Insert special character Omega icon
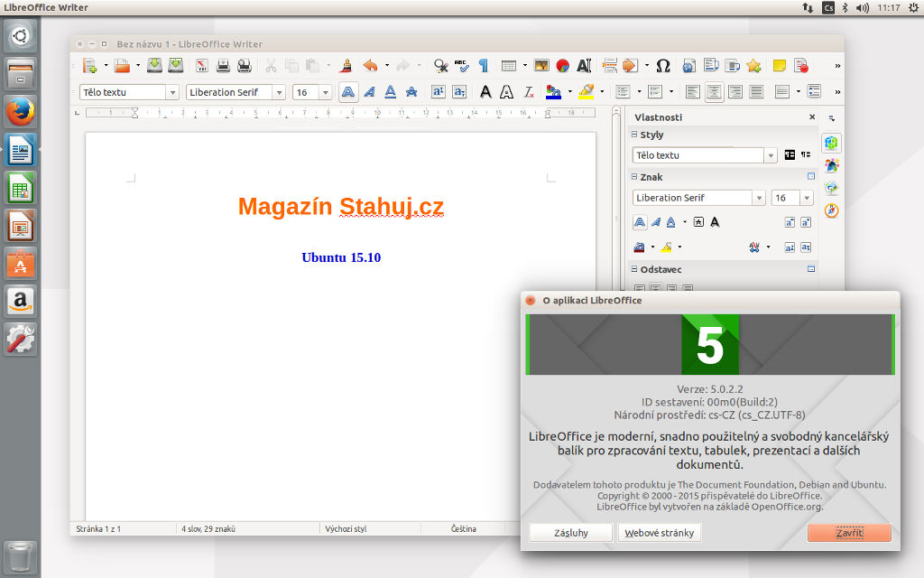 coord(663,65)
